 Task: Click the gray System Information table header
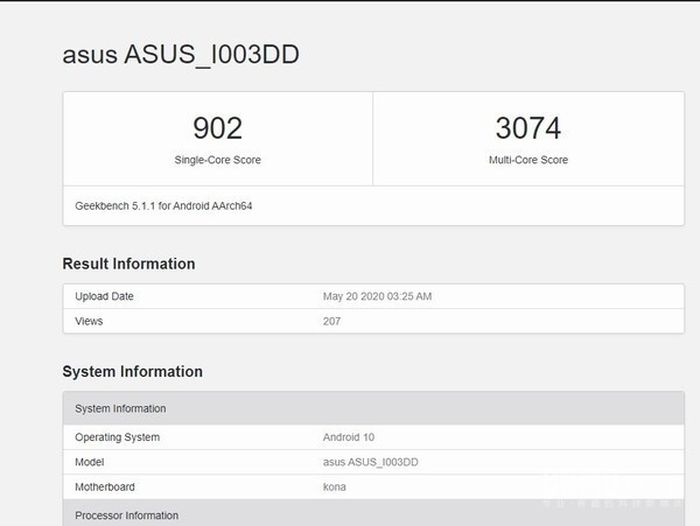click(120, 409)
